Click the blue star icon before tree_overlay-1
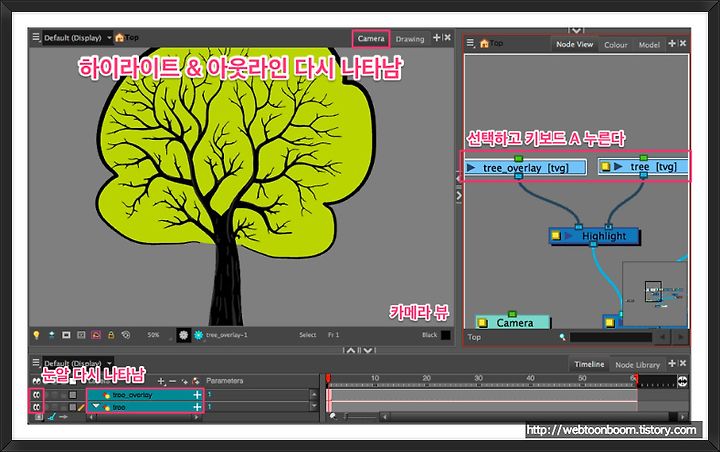Viewport: 720px width, 452px height. 198,335
